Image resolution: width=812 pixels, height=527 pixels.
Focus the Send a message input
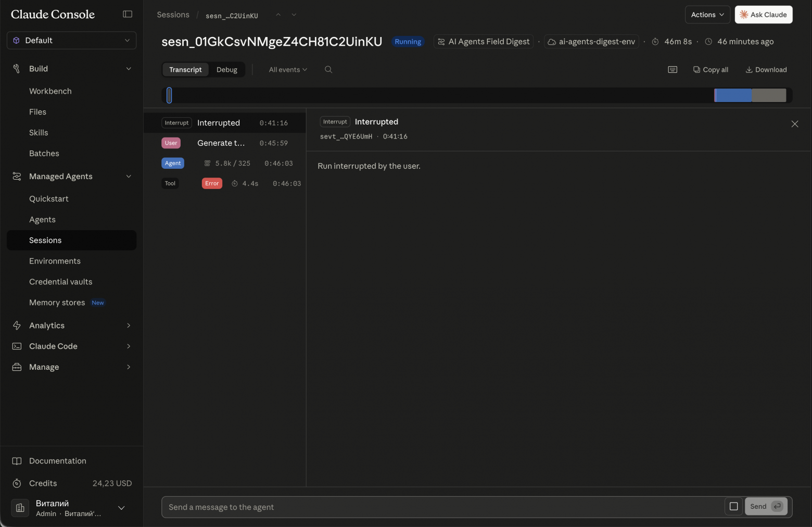pyautogui.click(x=442, y=507)
